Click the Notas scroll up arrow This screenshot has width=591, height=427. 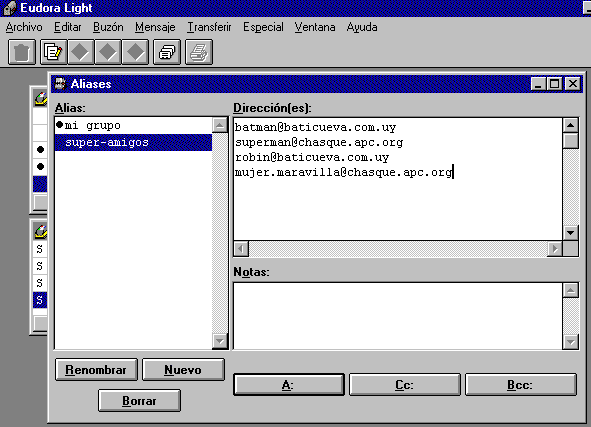(571, 290)
